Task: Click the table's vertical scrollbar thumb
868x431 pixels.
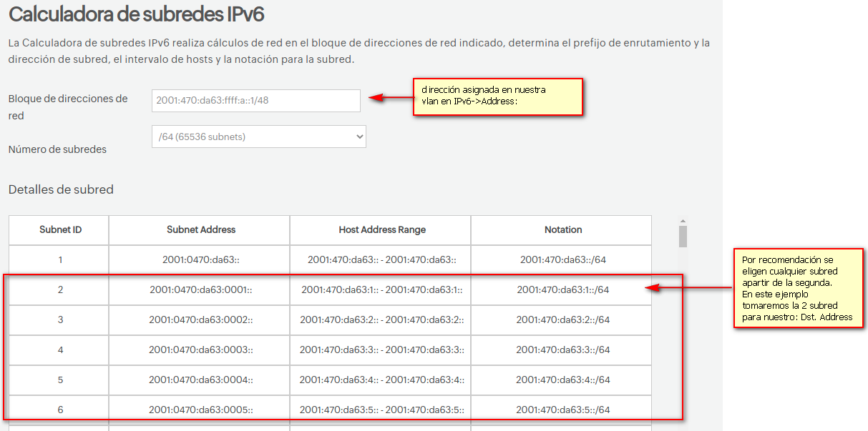Action: point(682,237)
